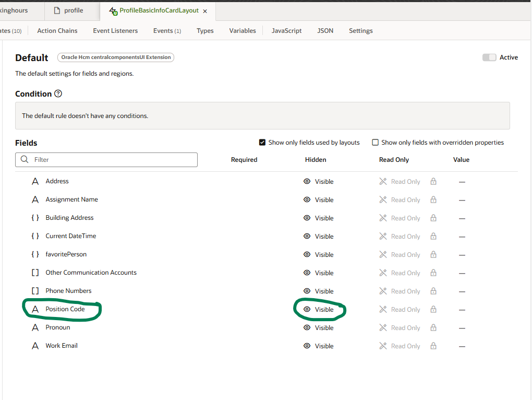Screen dimensions: 532x400
Task: Click array brackets icon beside Other Communication Accounts
Action: click(35, 273)
